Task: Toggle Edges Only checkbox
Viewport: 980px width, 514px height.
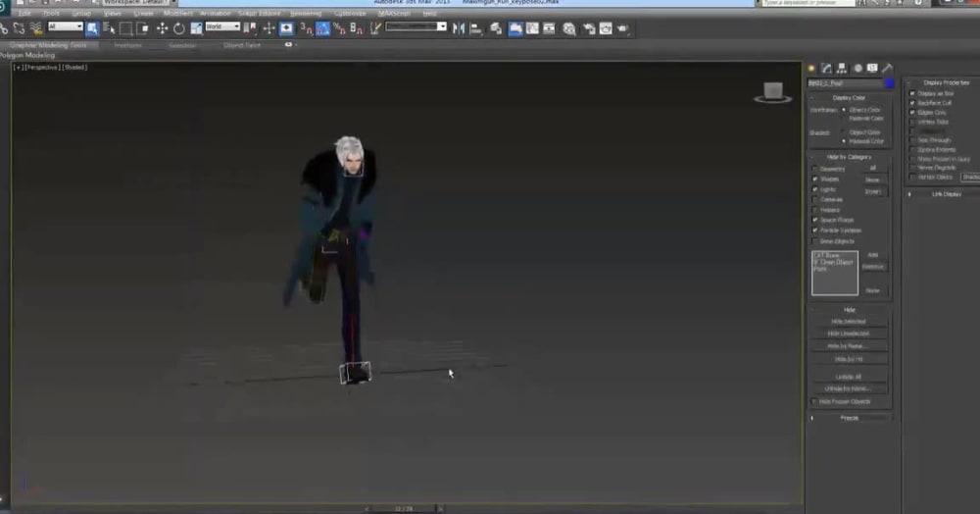Action: pos(912,112)
